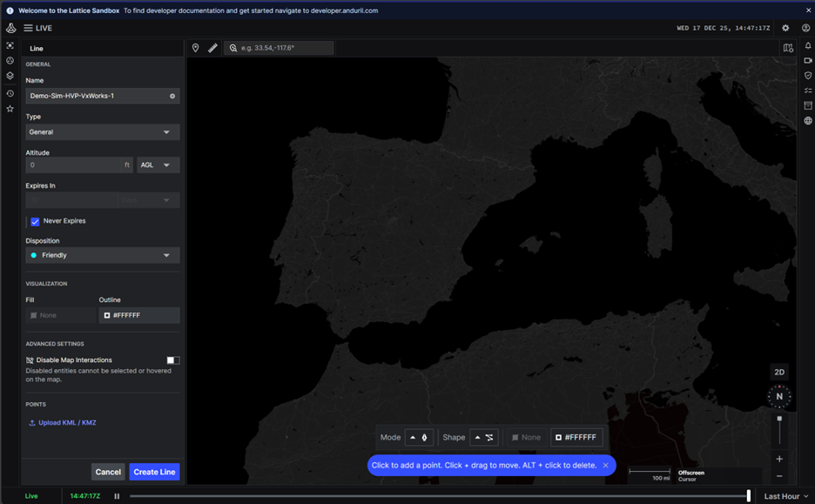Click the Create Line button
Image resolution: width=815 pixels, height=504 pixels.
(x=154, y=472)
